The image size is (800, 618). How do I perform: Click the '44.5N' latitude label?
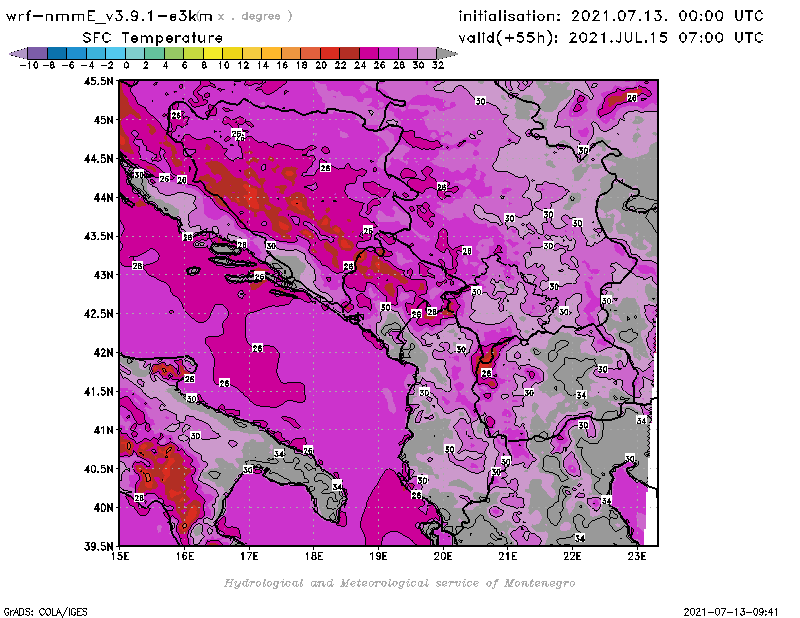pos(98,158)
